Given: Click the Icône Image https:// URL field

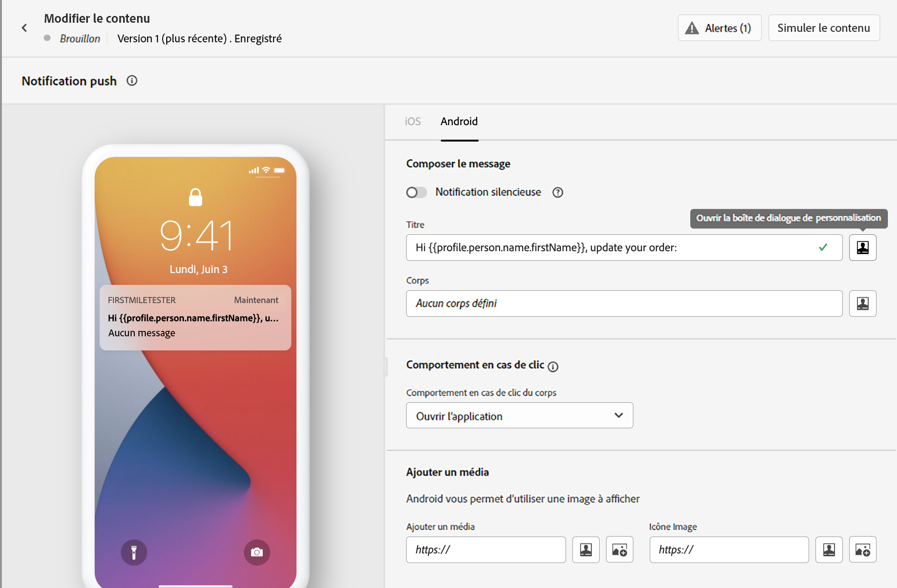Looking at the screenshot, I should coord(729,550).
